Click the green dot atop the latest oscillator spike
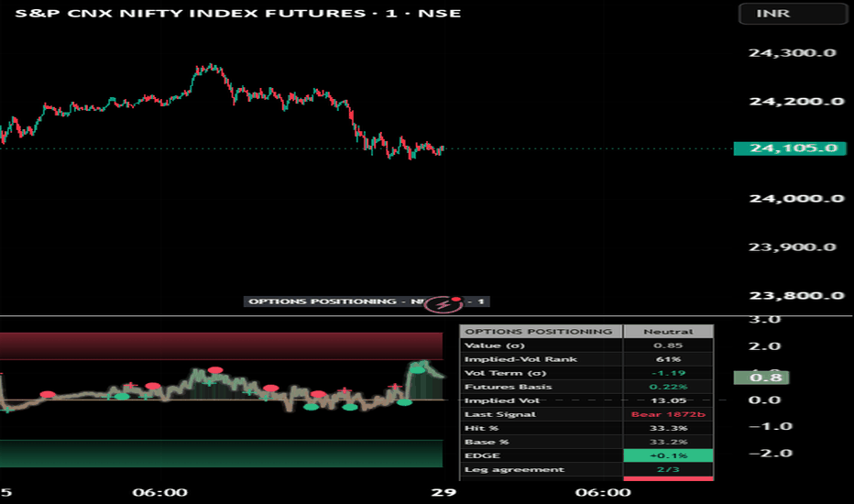The width and height of the screenshot is (854, 504). pyautogui.click(x=417, y=370)
